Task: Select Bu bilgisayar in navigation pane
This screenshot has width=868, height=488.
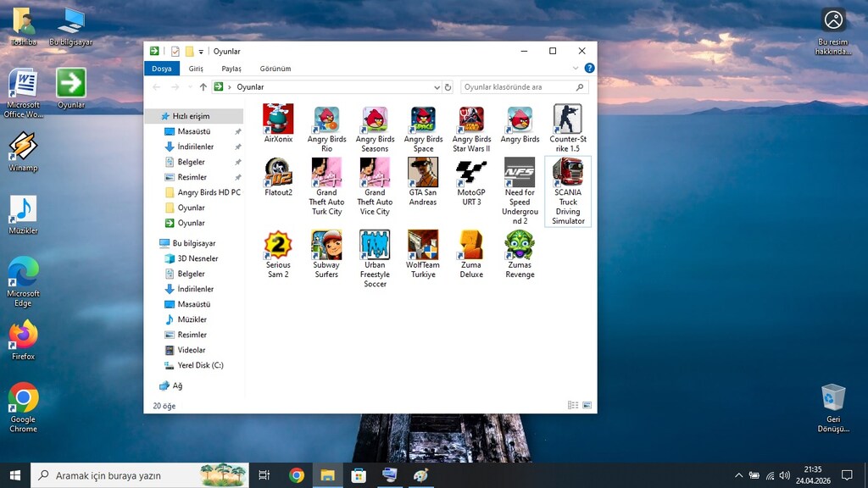Action: [194, 243]
